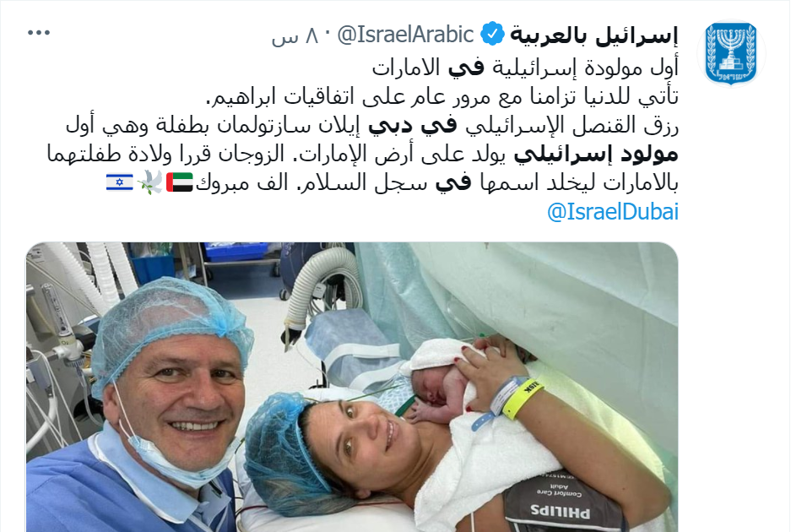
Task: Click the bold مولود إسرائيلي text
Action: tap(596, 155)
